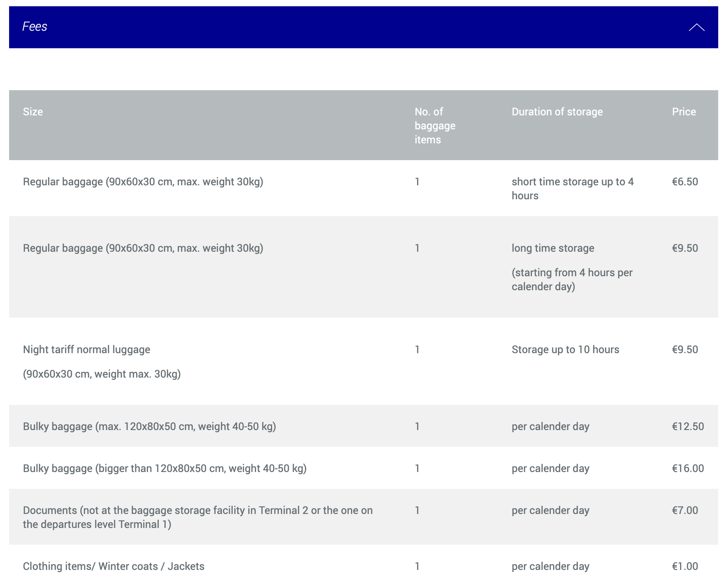The image size is (728, 586).
Task: Click the Fees header title
Action: pyautogui.click(x=35, y=27)
